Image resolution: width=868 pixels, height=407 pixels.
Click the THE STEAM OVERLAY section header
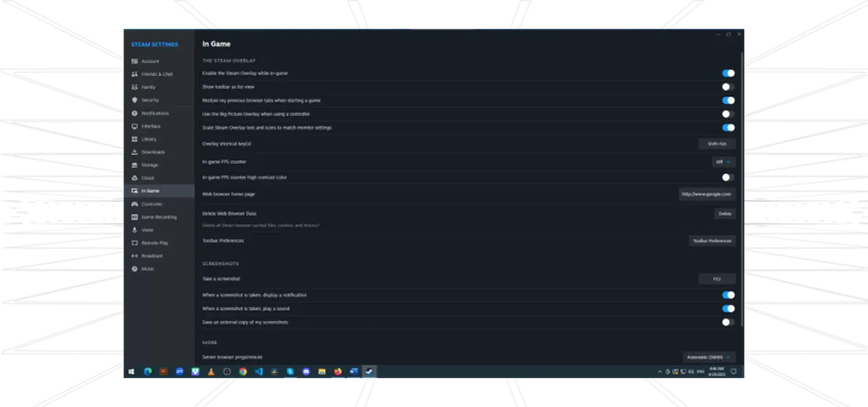[x=229, y=61]
